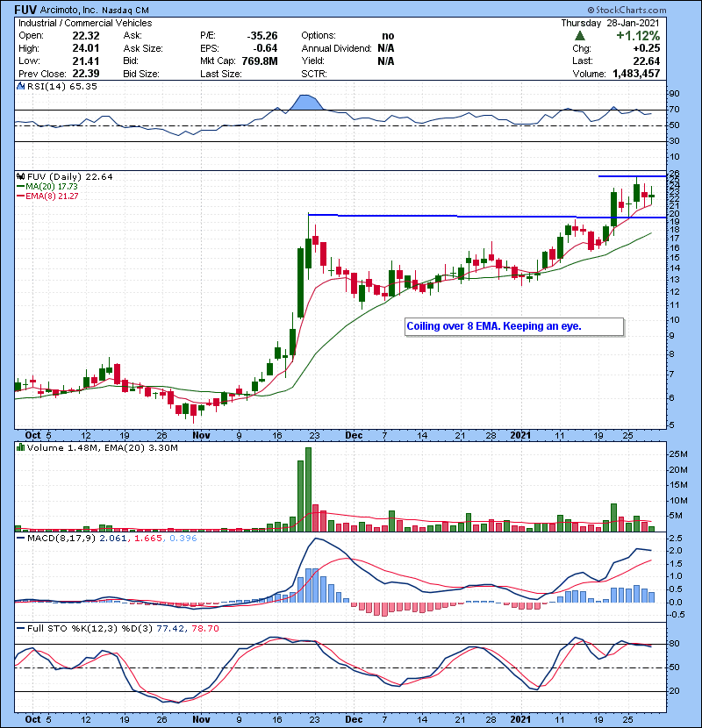Click the blue resistance line near price 20

click(x=488, y=217)
